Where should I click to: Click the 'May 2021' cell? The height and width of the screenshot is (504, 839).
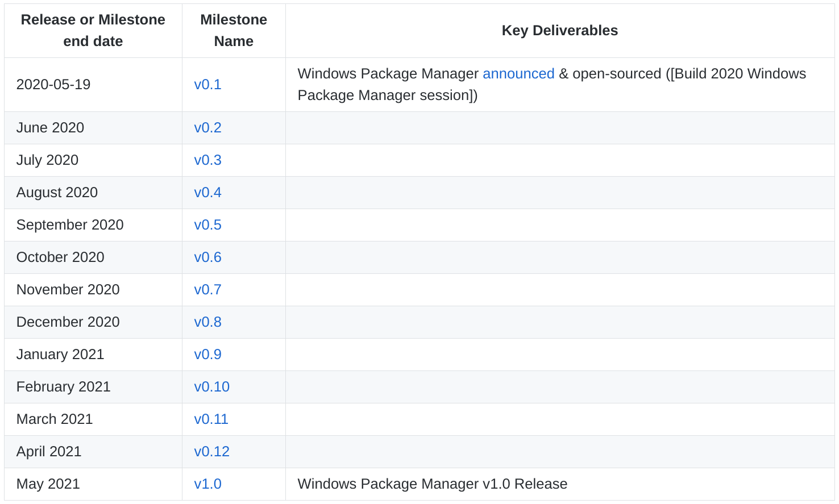pos(93,484)
